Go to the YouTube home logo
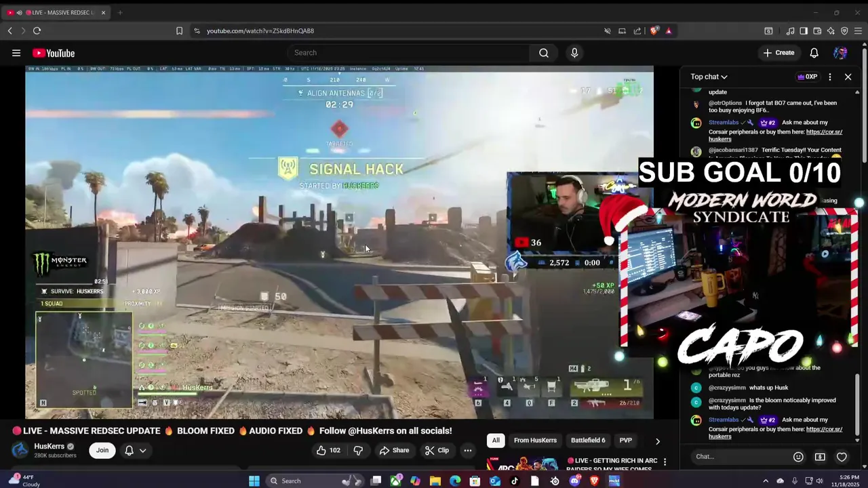Screen dimensions: 868x488 54,53
